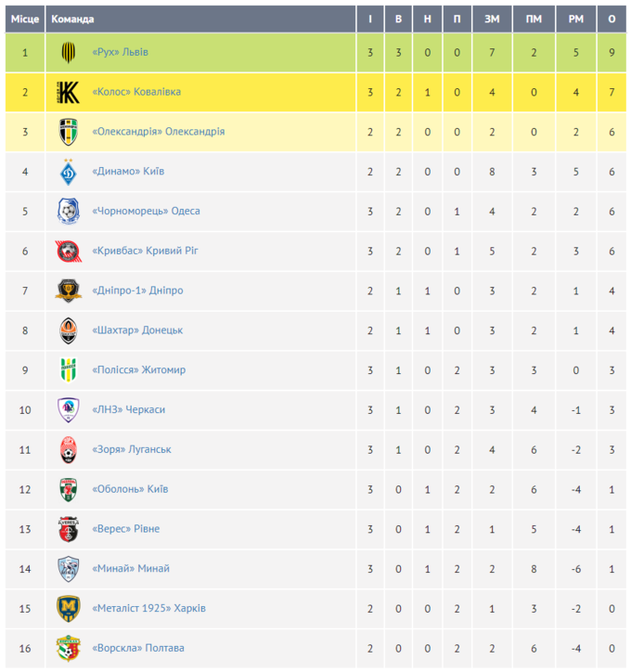Click the «ЗМ» goals scored header

[x=491, y=19]
